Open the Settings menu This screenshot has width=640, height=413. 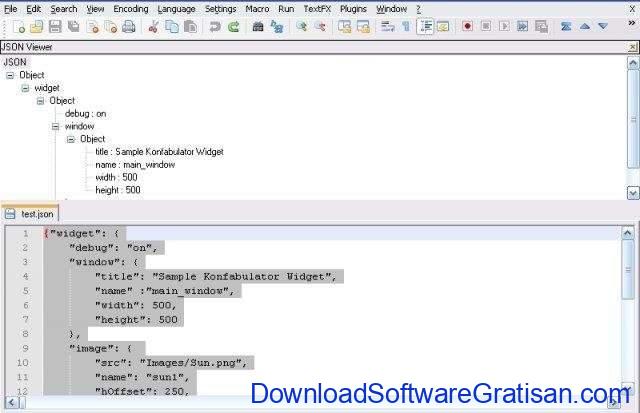[x=220, y=9]
